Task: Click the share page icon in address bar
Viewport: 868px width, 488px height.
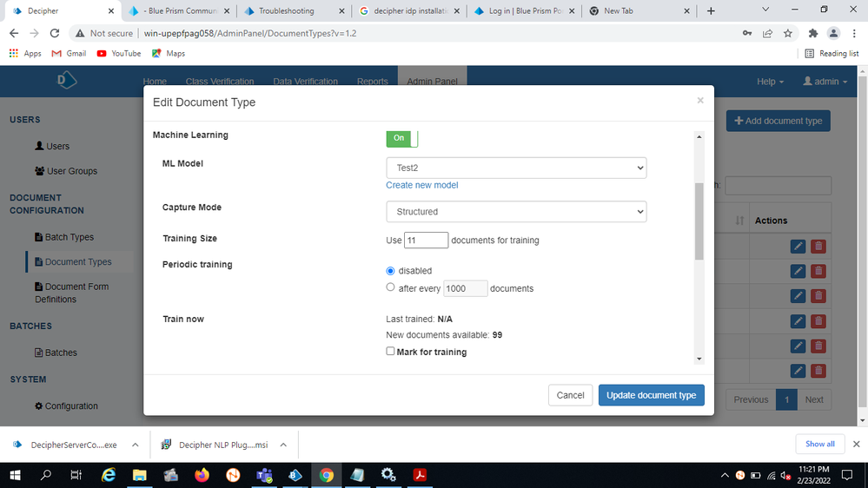Action: coord(767,33)
